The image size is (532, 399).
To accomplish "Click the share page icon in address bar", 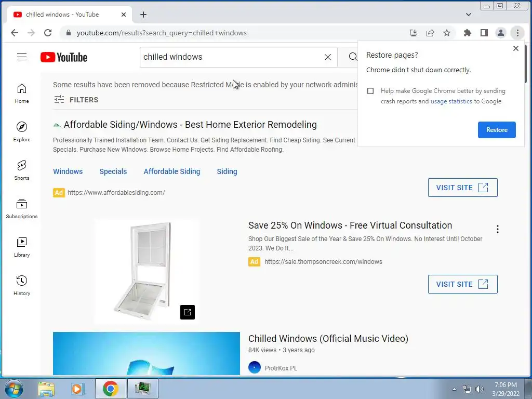I will [x=430, y=33].
